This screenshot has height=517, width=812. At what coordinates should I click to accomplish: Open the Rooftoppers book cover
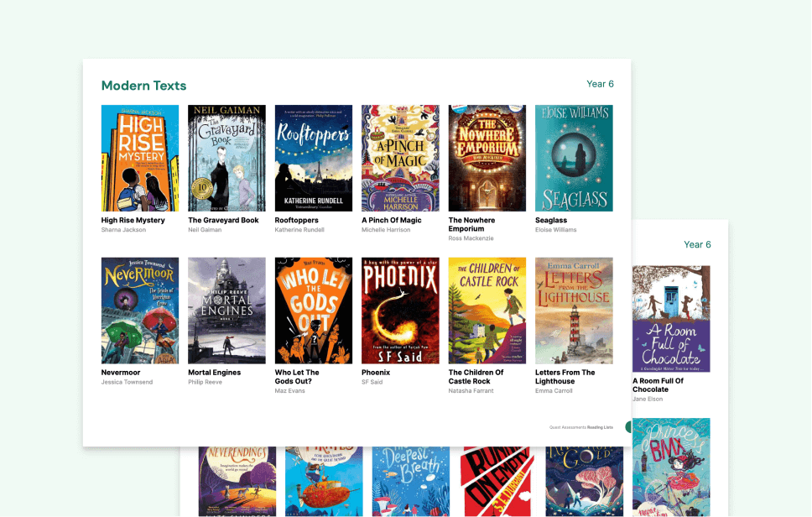point(313,158)
